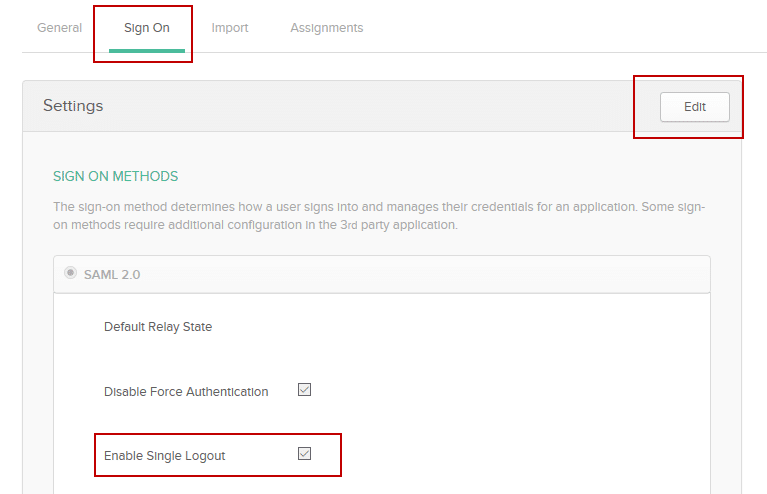Click the Disable Force Authentication label
This screenshot has width=767, height=494.
(x=186, y=392)
